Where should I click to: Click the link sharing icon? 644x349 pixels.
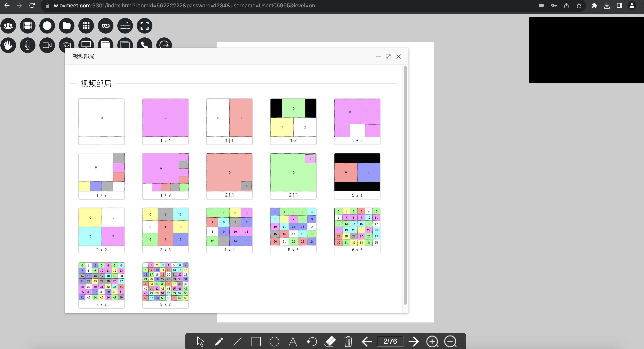[x=105, y=26]
